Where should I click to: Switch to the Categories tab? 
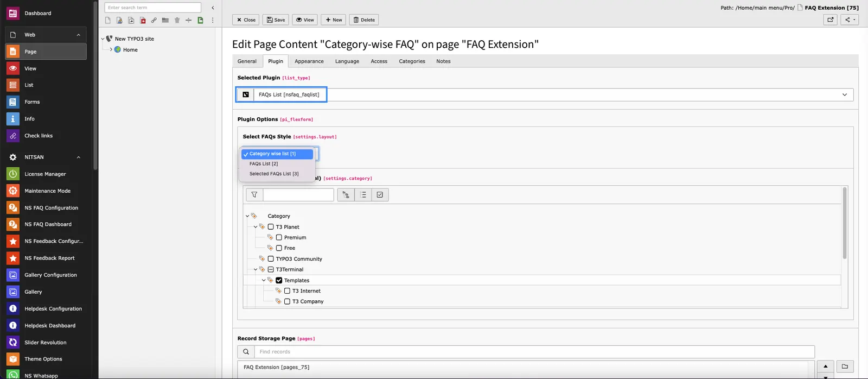click(412, 61)
